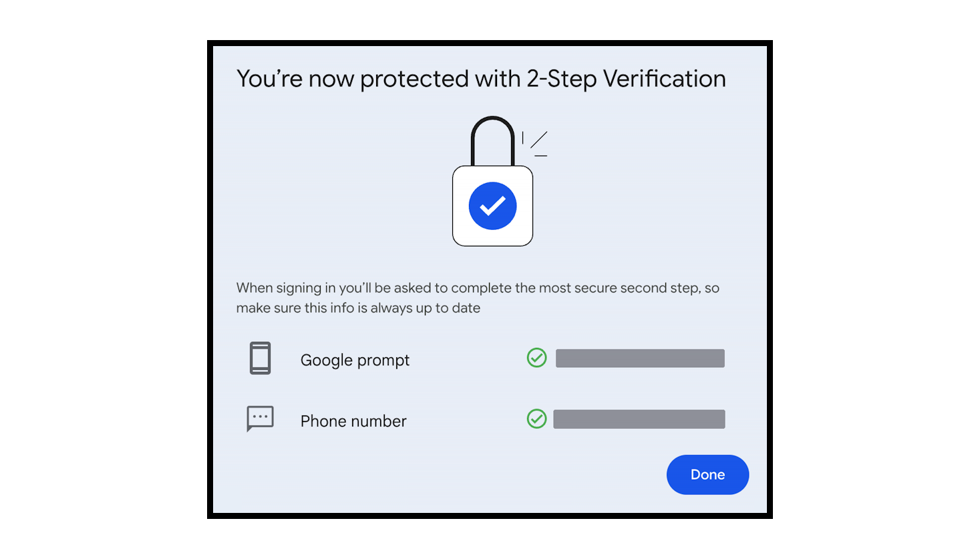Click the Done button
The image size is (980, 559).
point(707,474)
